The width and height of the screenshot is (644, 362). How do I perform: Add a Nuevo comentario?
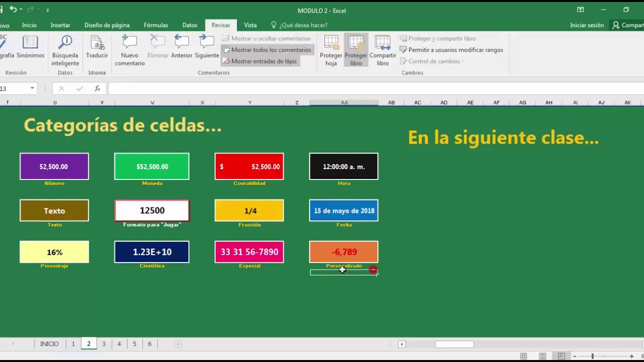tap(129, 51)
